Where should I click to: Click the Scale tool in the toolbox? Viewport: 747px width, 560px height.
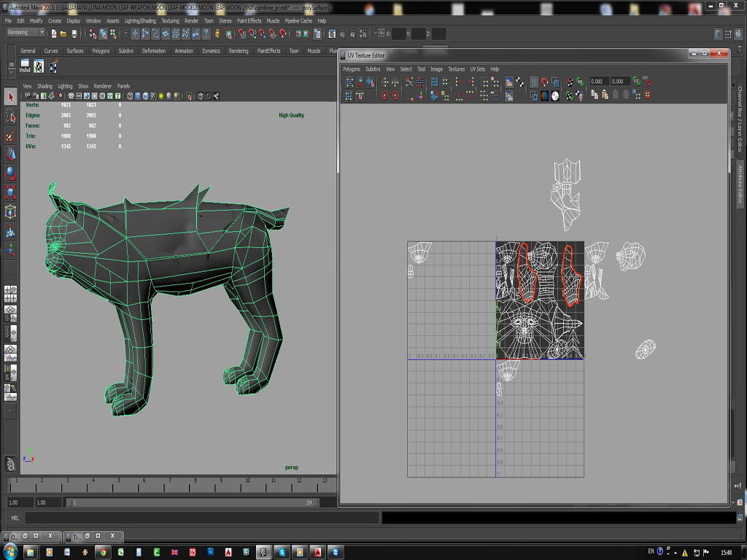pyautogui.click(x=9, y=190)
